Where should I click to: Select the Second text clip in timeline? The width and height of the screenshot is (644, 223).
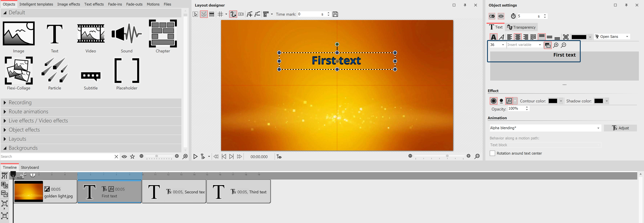174,192
